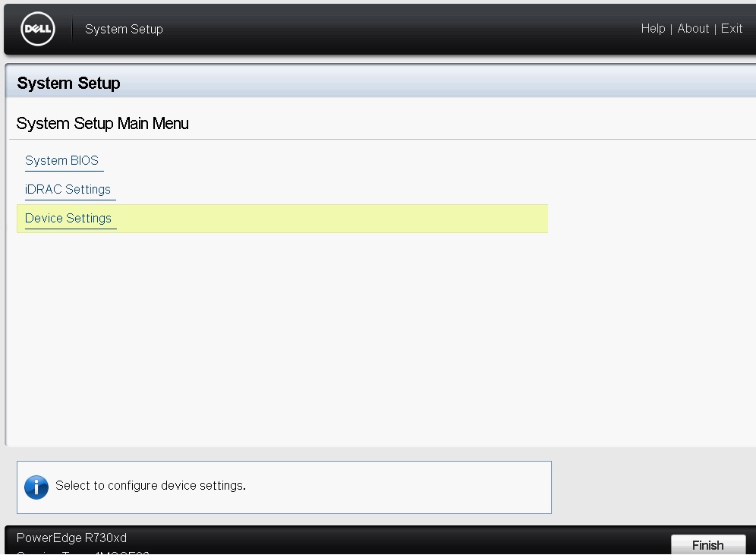This screenshot has height=555, width=756.
Task: Click the 'System Setup Main Menu' heading
Action: (x=102, y=124)
